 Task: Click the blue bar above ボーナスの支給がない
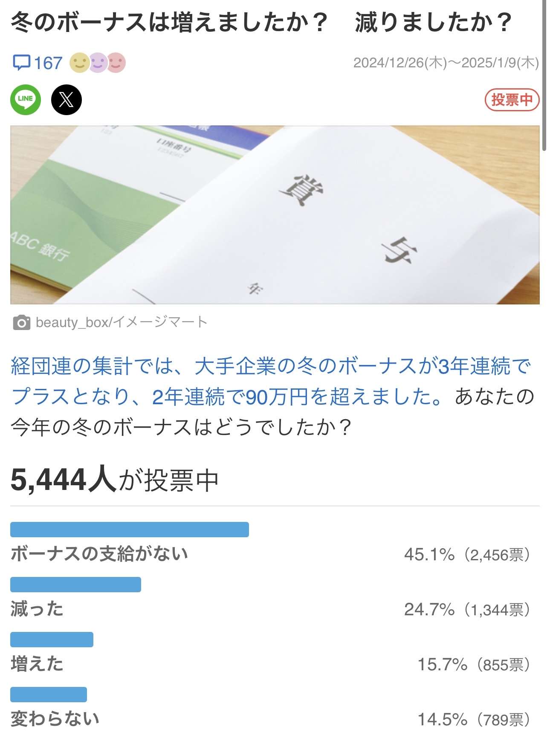click(x=129, y=530)
